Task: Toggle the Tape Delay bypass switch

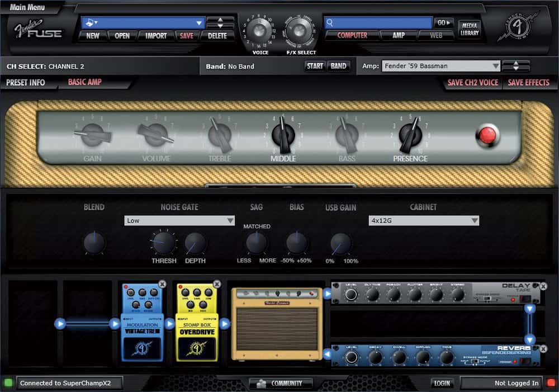Action: pyautogui.click(x=487, y=297)
